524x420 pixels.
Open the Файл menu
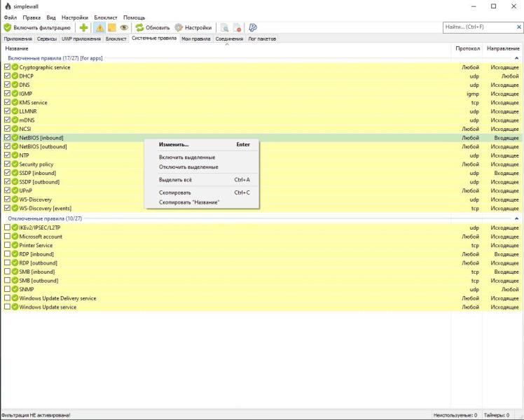11,17
